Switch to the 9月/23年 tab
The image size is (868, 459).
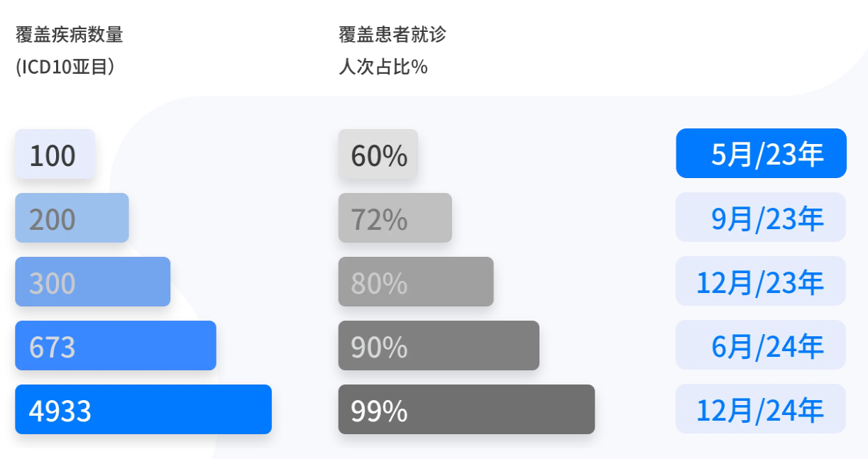pos(761,217)
